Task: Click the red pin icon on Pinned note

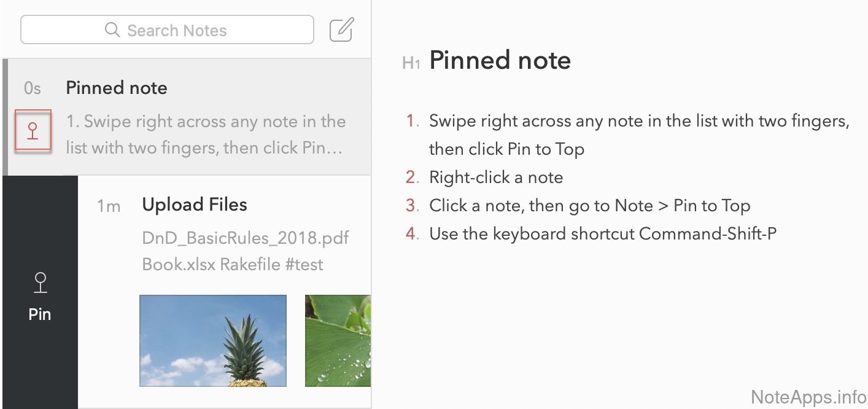Action: (x=33, y=130)
